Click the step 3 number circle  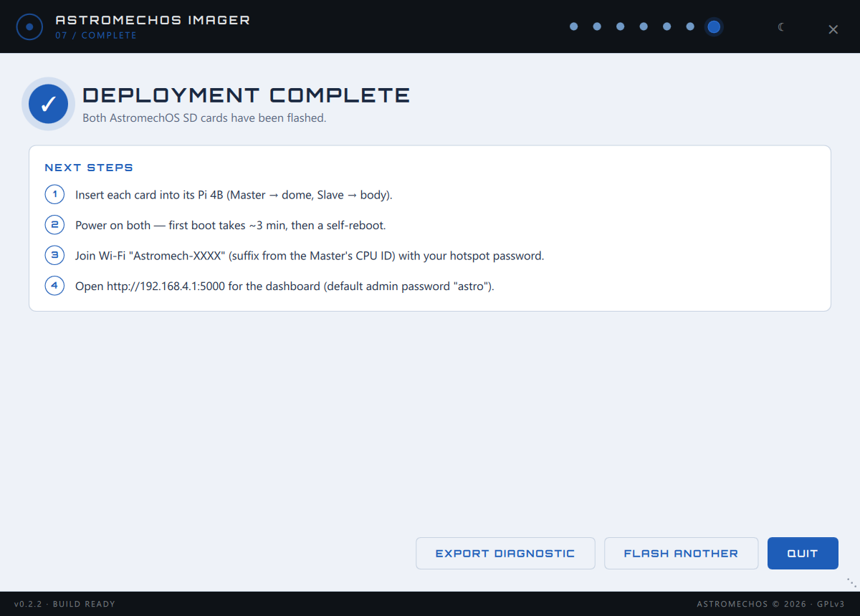pyautogui.click(x=54, y=255)
